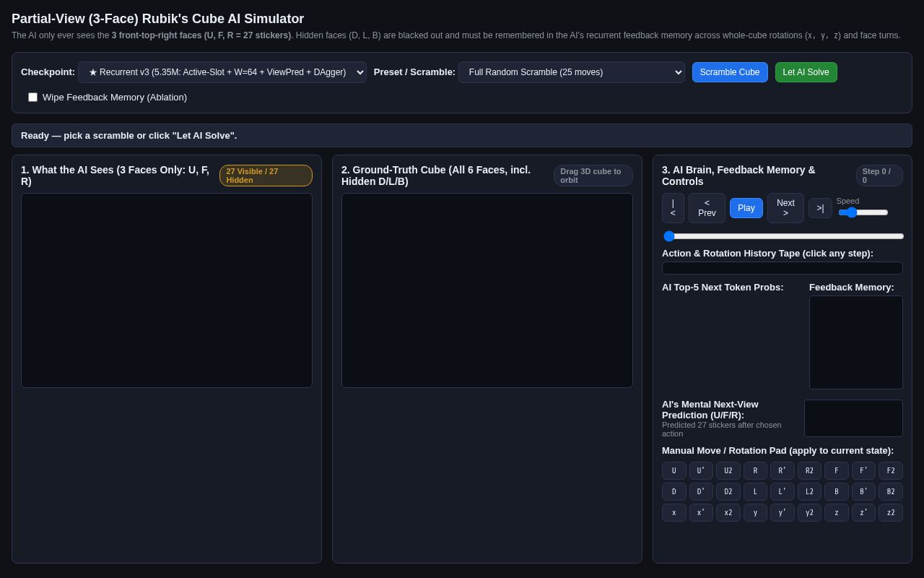This screenshot has width=924, height=578.
Task: Rotate cube with the x' button
Action: [701, 512]
